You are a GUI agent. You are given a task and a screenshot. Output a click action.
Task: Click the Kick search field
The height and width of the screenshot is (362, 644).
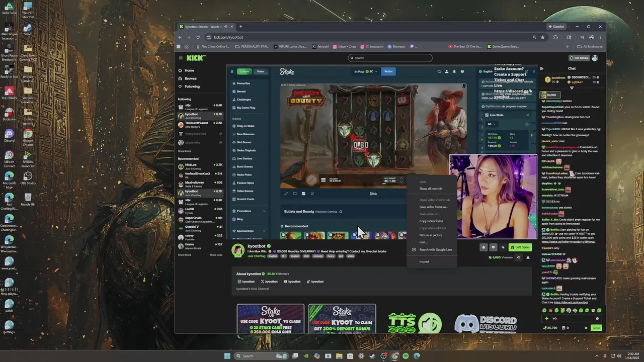click(390, 58)
